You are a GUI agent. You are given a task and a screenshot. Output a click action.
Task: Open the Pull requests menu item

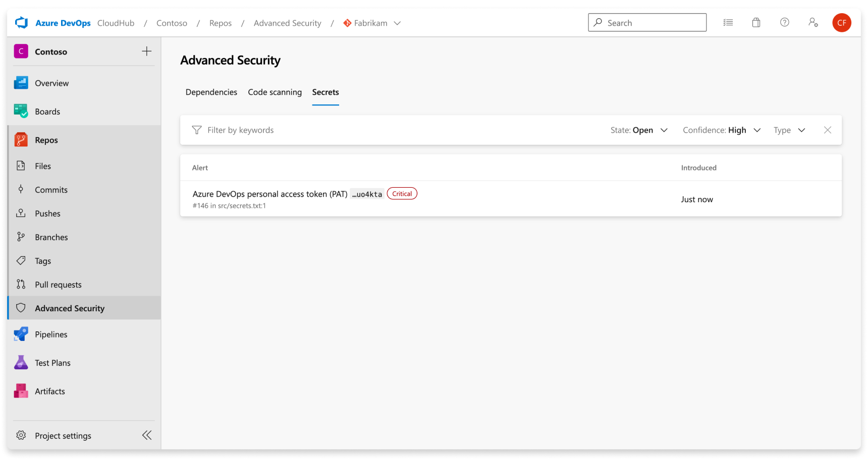[x=84, y=284]
